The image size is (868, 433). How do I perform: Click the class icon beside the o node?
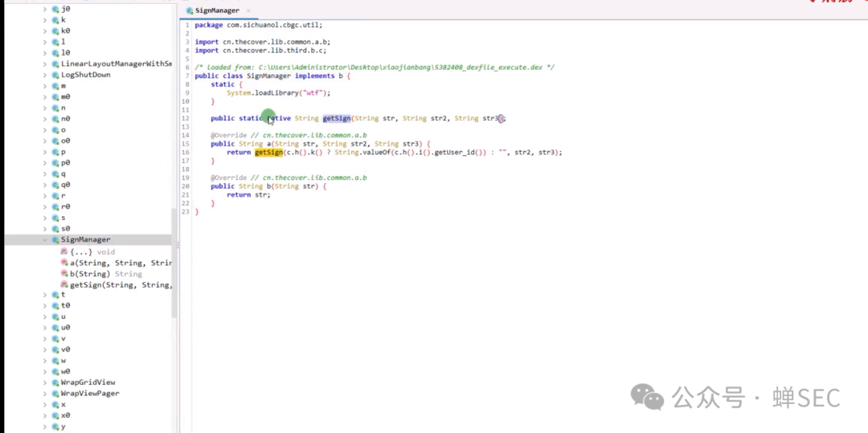55,130
